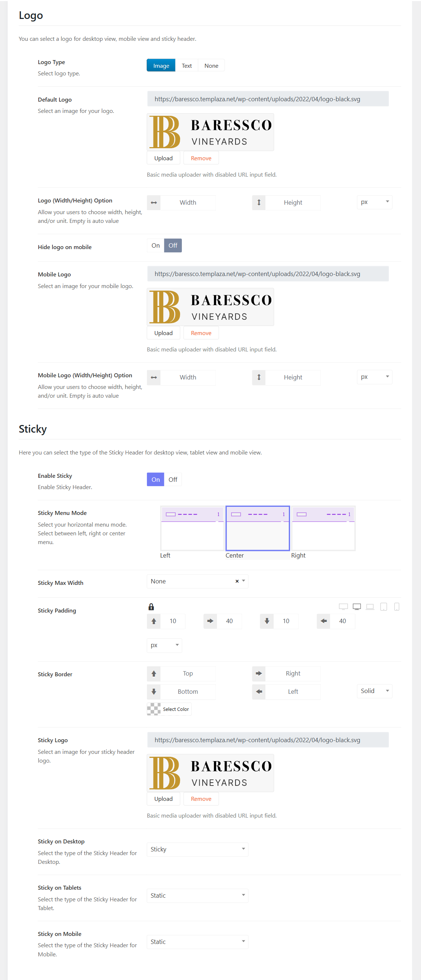Click the Mobile Logo height arrow icon
The width and height of the screenshot is (421, 980).
259,377
